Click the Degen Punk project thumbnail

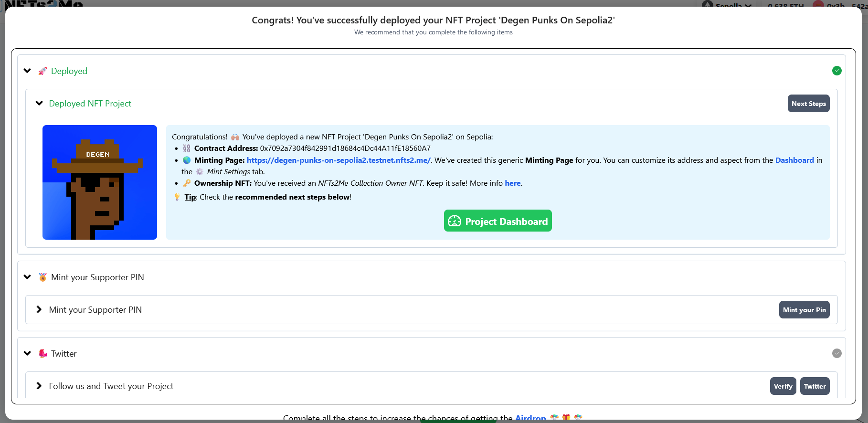100,182
